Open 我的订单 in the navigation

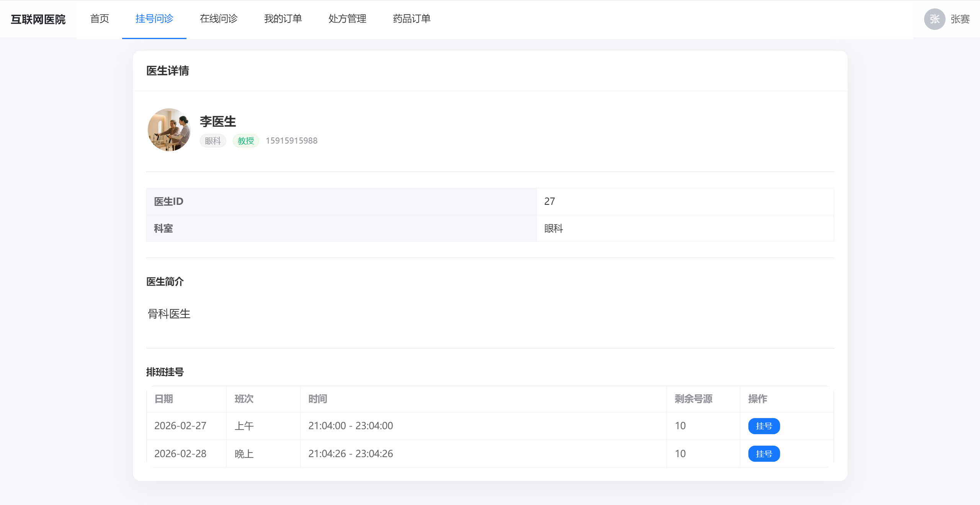click(x=283, y=19)
